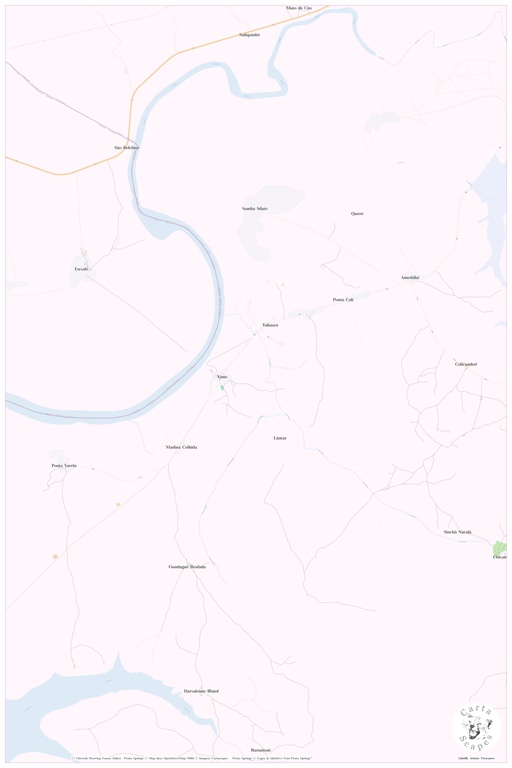The image size is (512, 768).
Task: Click the green park marker near Xime
Action: [222, 387]
